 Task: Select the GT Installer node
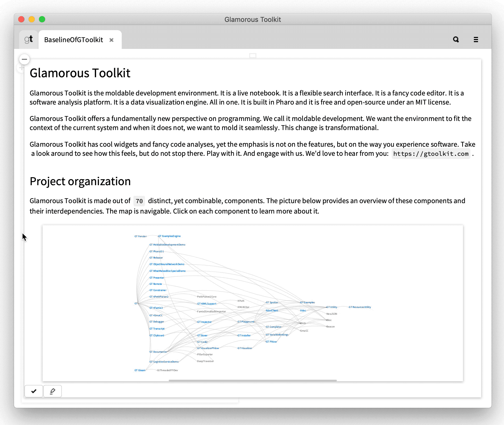(244, 336)
